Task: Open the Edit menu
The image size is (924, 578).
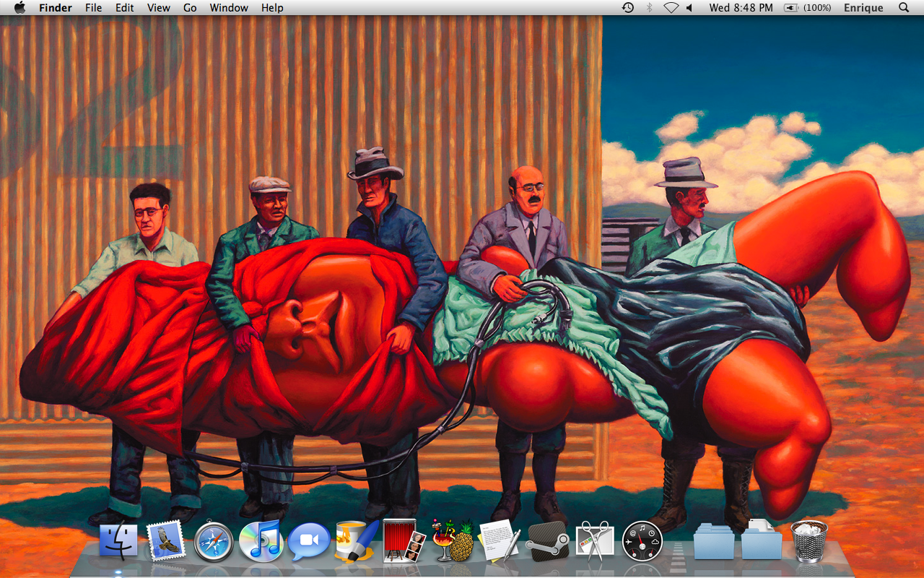Action: [125, 7]
